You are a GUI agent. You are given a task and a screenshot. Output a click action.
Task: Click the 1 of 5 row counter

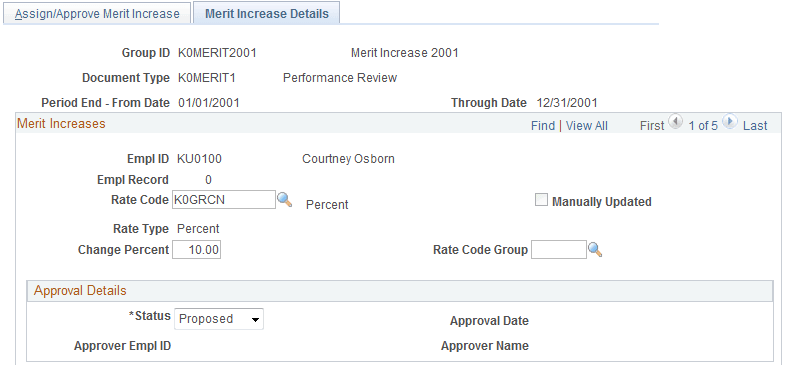tap(703, 126)
